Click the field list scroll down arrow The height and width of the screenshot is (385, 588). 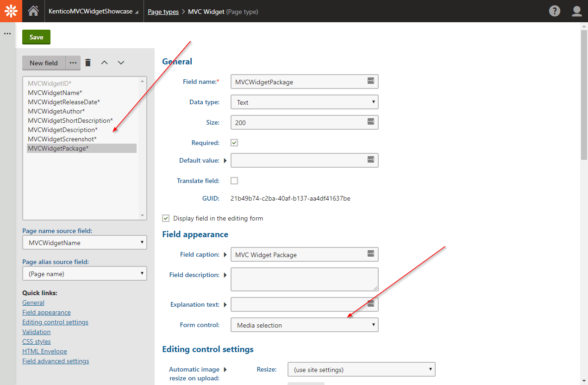[x=143, y=215]
